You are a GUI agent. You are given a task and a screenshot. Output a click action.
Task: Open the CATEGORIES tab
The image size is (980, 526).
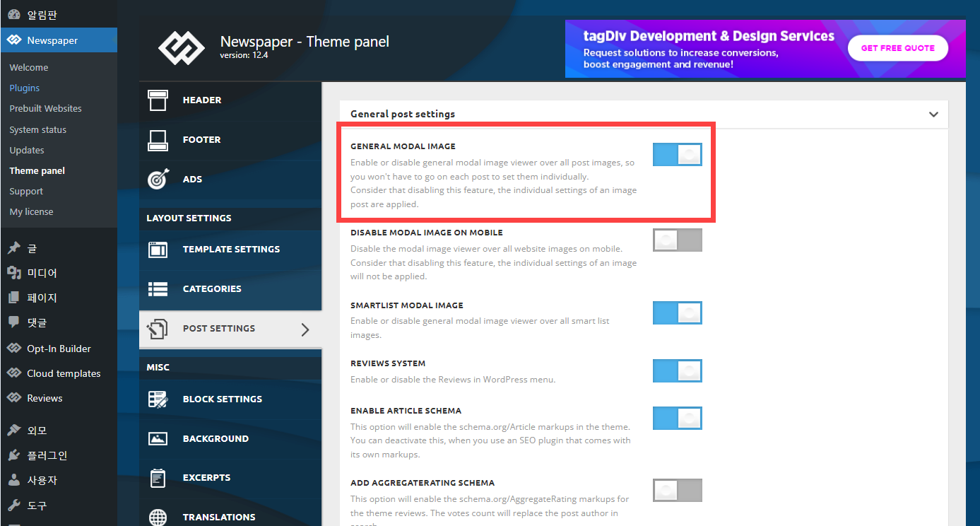(230, 289)
